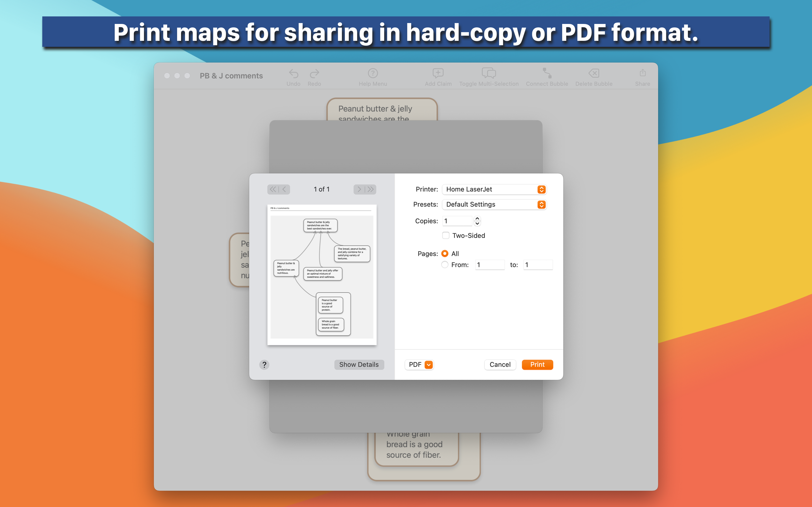Screen dimensions: 812x507
Task: Enable the Two-Sided checkbox
Action: [x=445, y=235]
